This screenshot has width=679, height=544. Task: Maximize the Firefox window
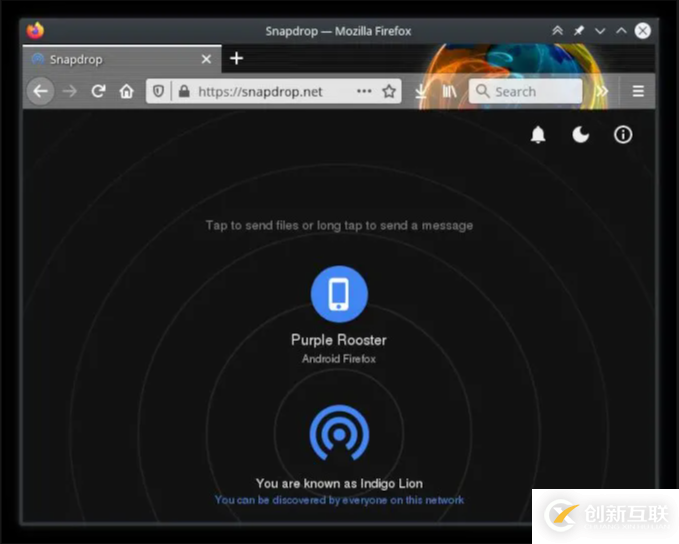[x=621, y=31]
